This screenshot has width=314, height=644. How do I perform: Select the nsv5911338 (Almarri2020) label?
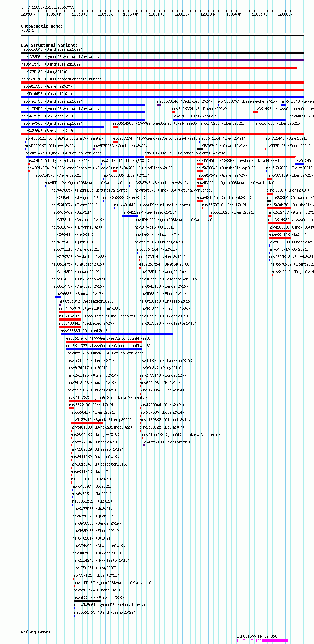tap(47, 87)
